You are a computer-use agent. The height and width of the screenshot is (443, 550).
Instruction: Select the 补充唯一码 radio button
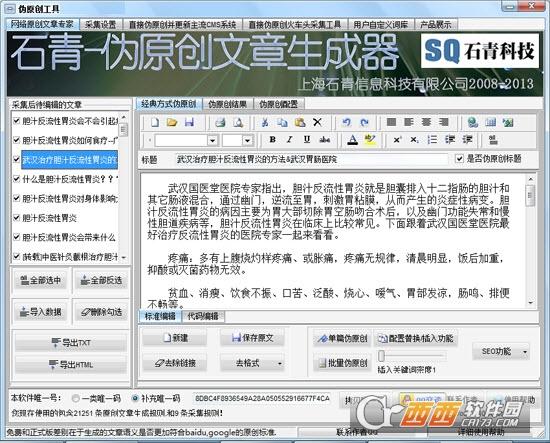click(135, 398)
